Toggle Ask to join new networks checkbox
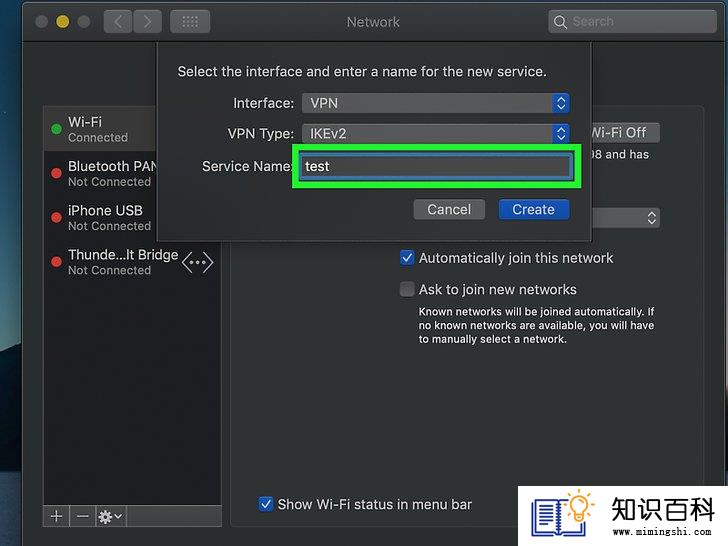 pyautogui.click(x=407, y=289)
